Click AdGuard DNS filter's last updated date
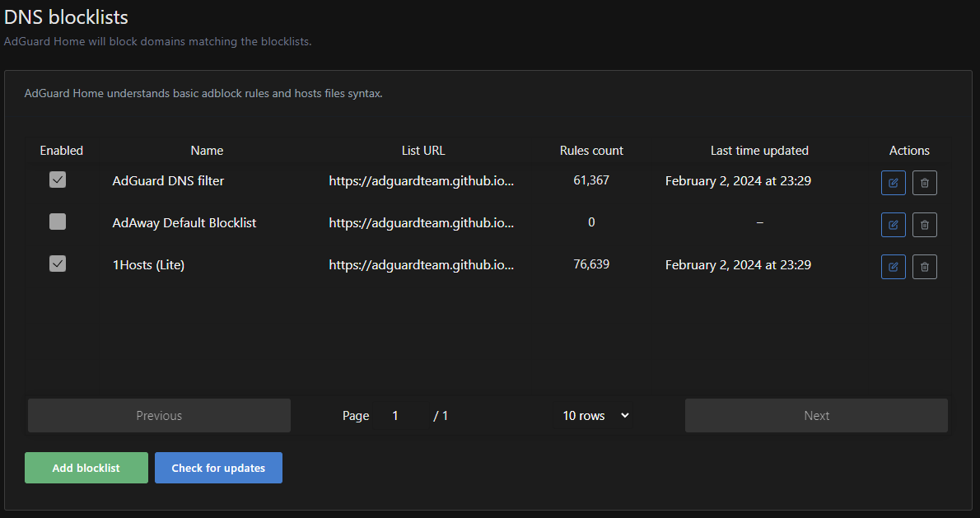980x518 pixels. [738, 181]
